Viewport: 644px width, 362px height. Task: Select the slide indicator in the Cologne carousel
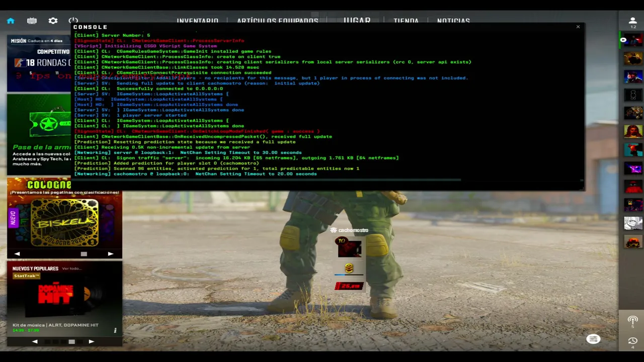coord(84,254)
